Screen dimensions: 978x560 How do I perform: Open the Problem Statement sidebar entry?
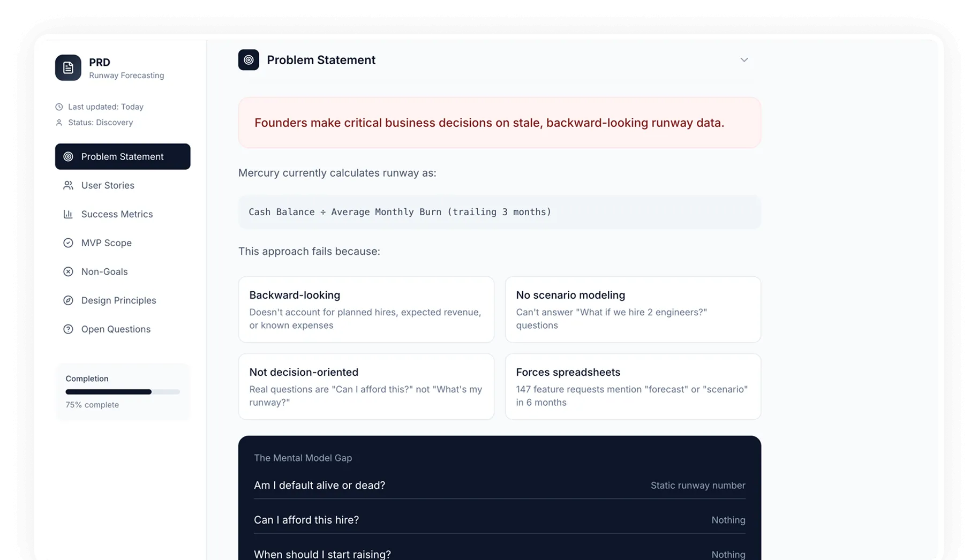click(122, 156)
